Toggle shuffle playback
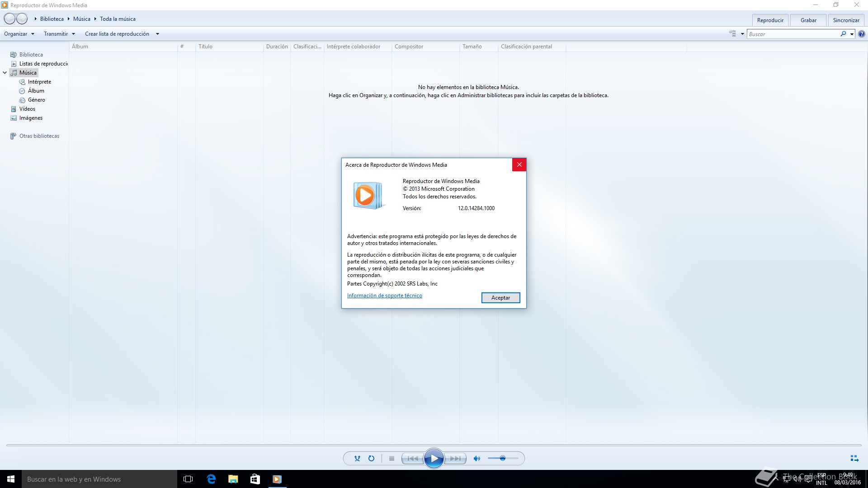This screenshot has height=488, width=868. pyautogui.click(x=357, y=459)
